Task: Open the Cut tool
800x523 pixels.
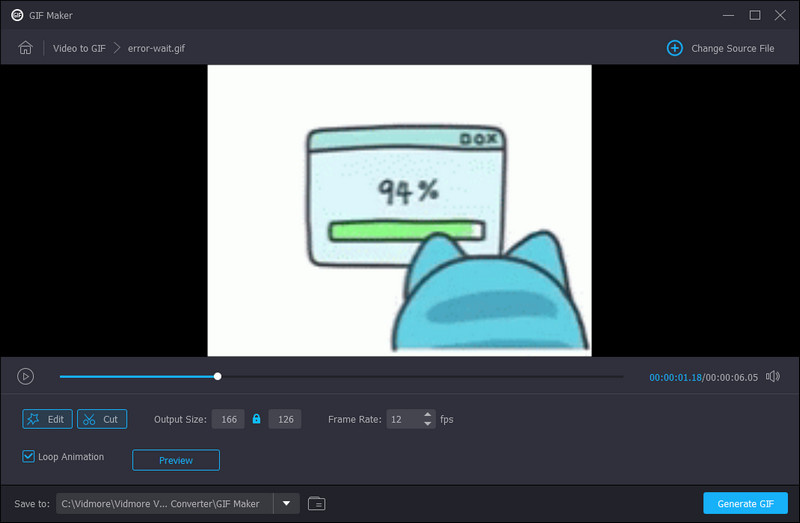Action: 102,419
